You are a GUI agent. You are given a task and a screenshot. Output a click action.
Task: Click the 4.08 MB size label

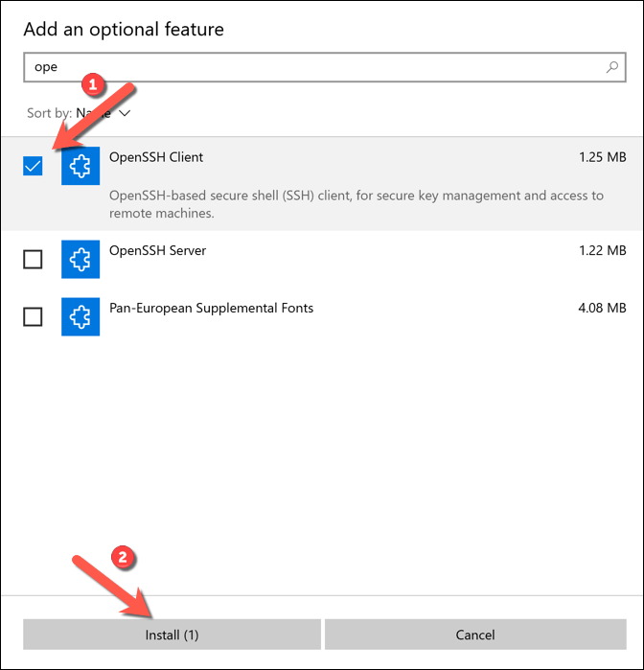tap(603, 309)
